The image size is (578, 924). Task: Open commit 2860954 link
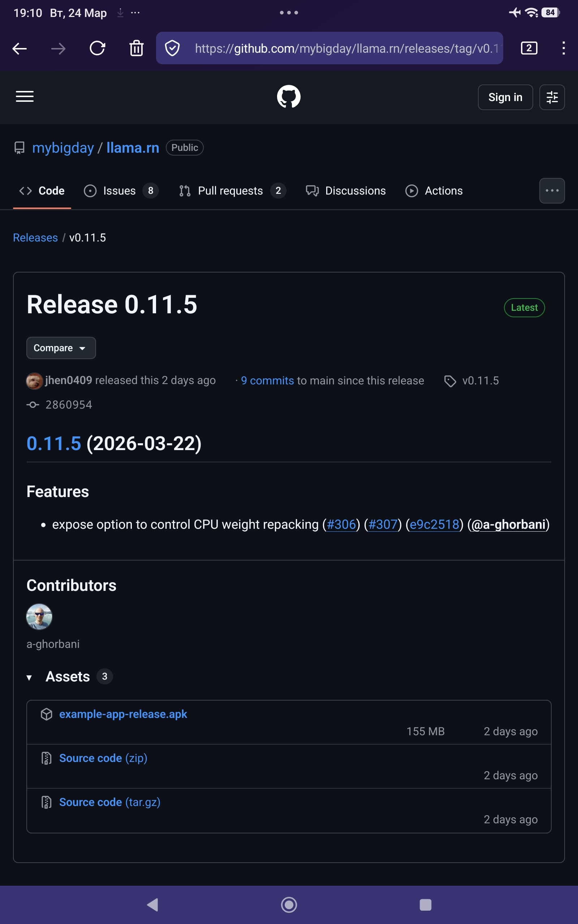[x=69, y=405]
